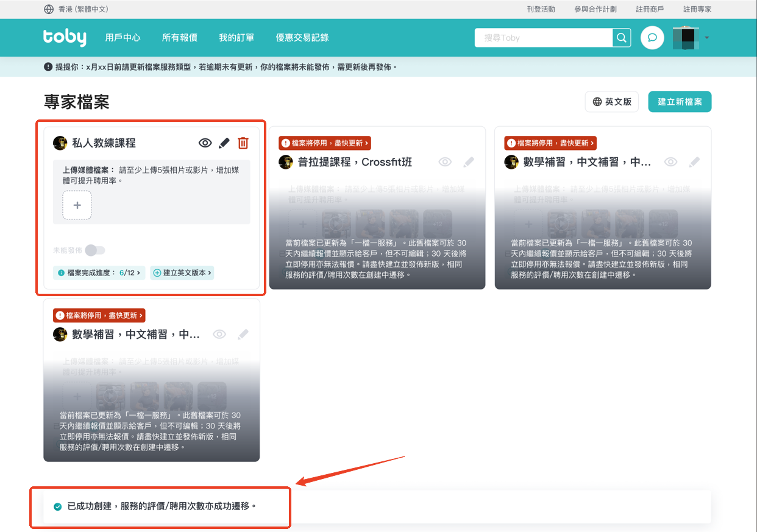The width and height of the screenshot is (757, 532).
Task: Click the green check icon in success toast
Action: pos(58,506)
